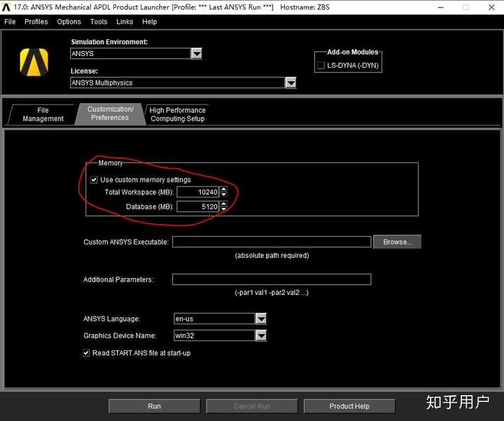Viewport: 504px width, 421px height.
Task: Click the (absolute path required) hint
Action: click(x=272, y=256)
